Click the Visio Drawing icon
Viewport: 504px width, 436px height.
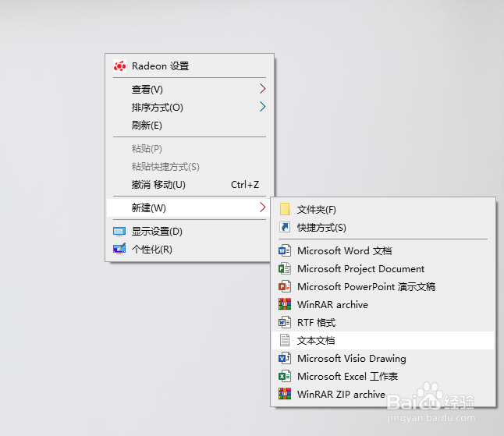point(285,358)
